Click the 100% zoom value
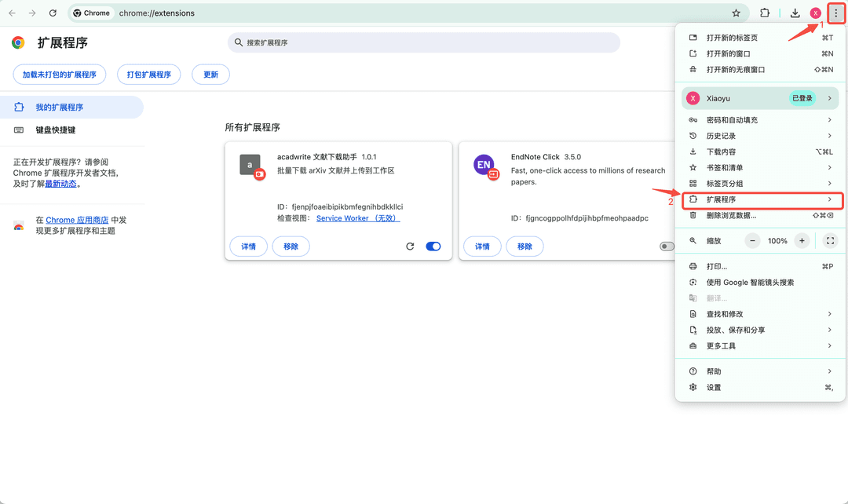 coord(777,241)
